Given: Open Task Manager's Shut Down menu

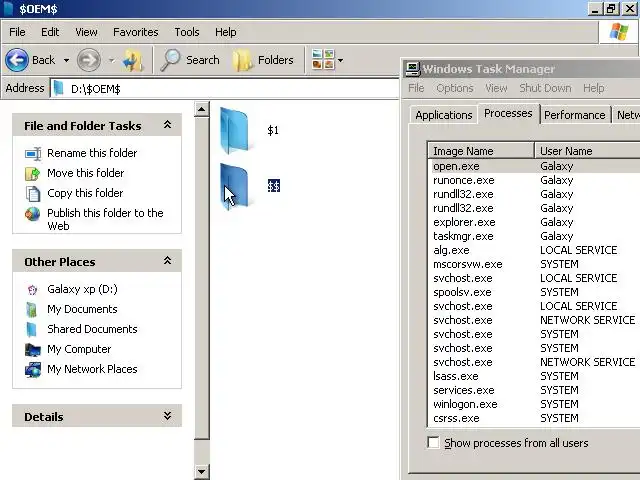Looking at the screenshot, I should [x=545, y=88].
